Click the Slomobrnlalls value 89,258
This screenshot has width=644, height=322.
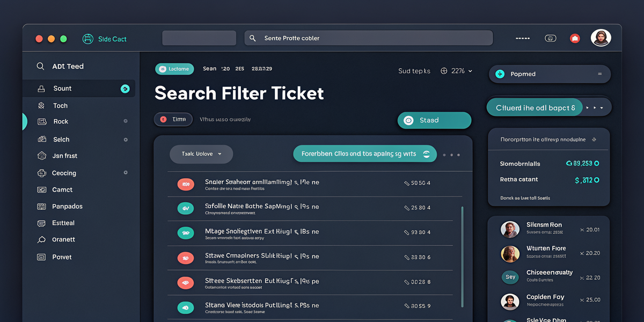(582, 163)
